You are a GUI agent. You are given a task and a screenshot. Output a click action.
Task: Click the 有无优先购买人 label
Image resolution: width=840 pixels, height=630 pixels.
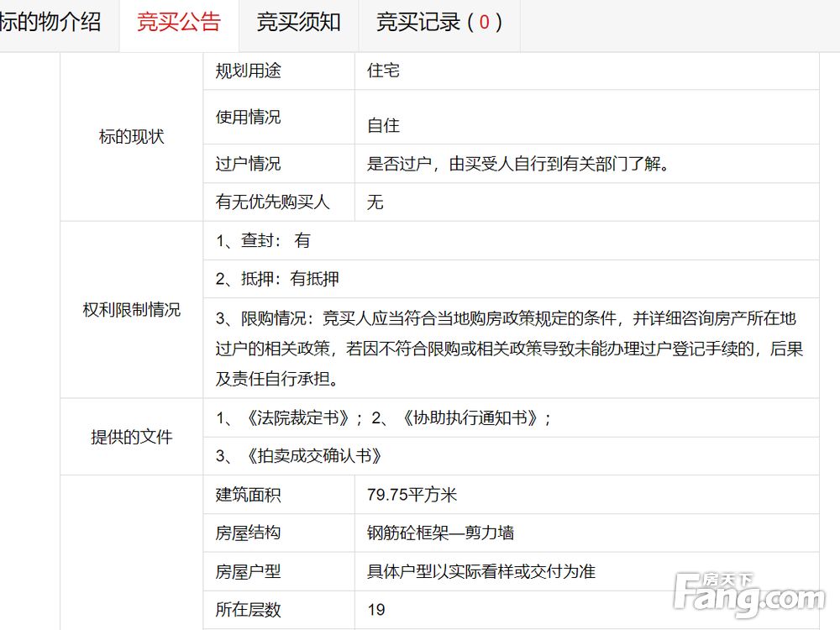272,202
